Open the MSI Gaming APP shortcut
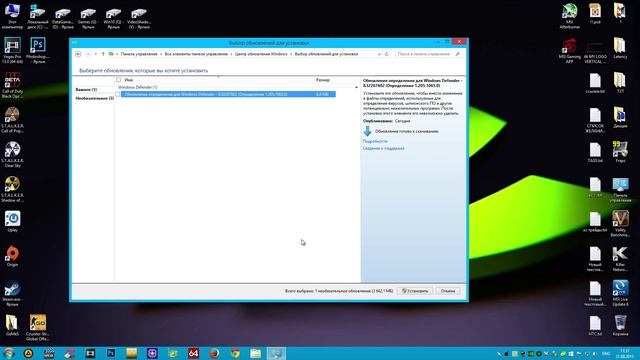This screenshot has height=360, width=640. [x=569, y=51]
